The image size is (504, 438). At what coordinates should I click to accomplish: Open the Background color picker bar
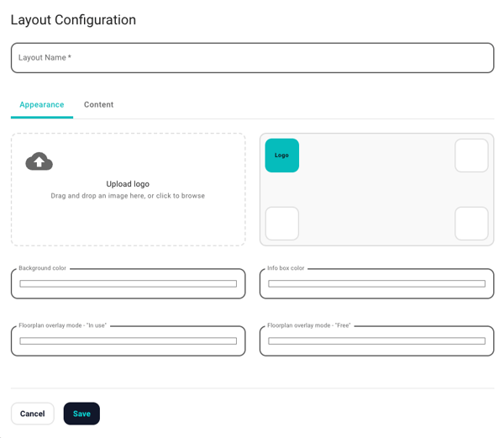pos(128,284)
